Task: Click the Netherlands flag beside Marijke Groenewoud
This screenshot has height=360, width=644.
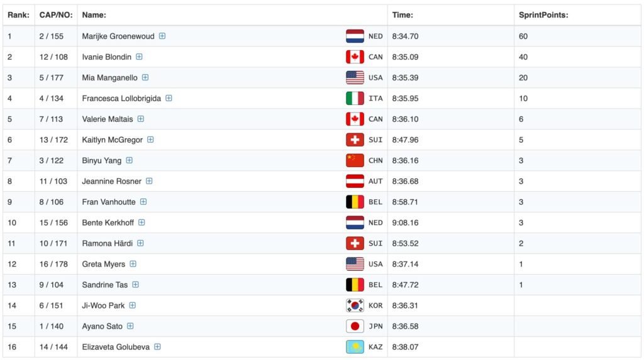Action: [x=355, y=36]
